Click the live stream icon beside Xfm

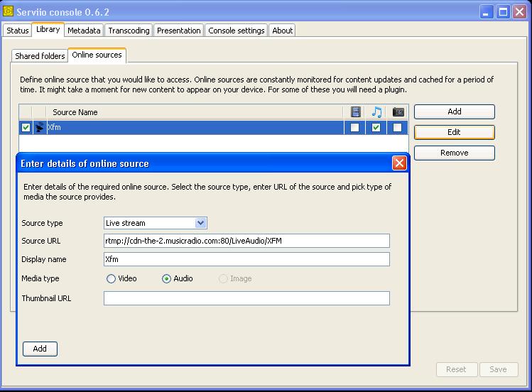[39, 128]
